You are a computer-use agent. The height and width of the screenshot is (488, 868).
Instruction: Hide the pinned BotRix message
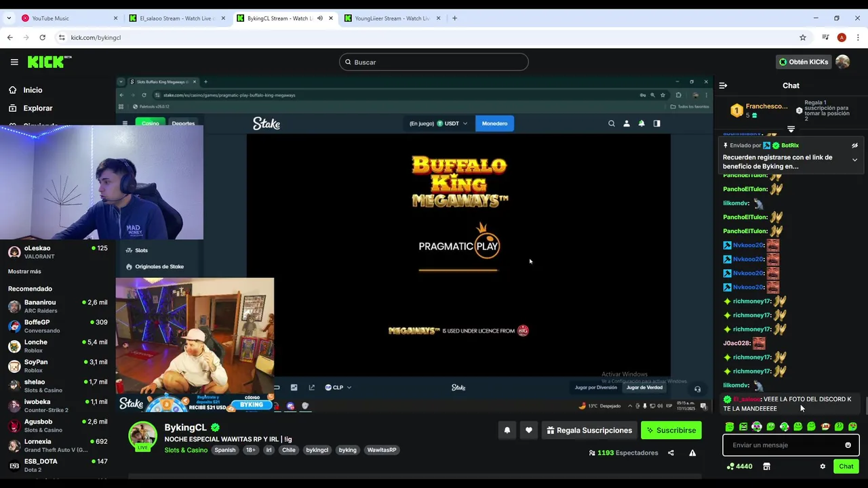coord(854,145)
